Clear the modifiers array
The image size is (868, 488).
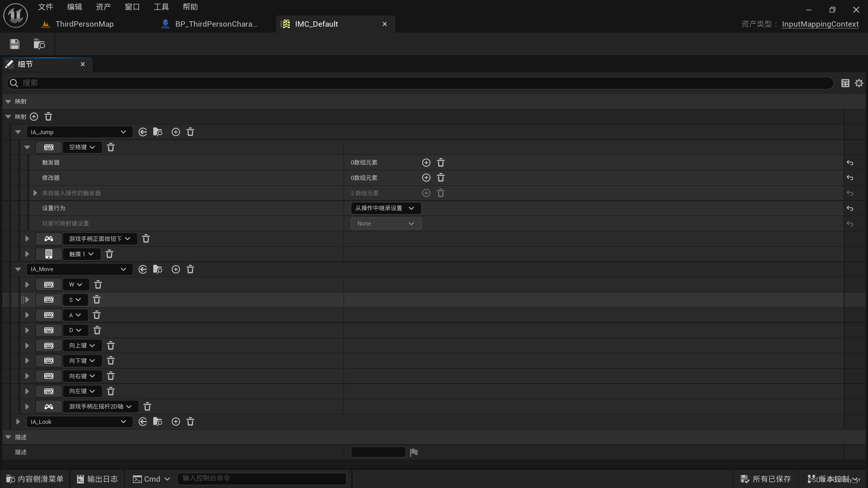click(x=441, y=178)
